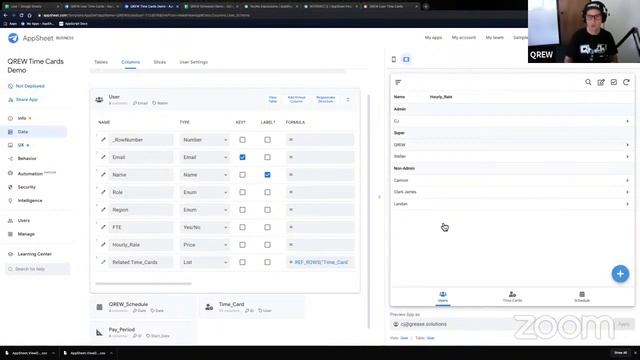Click the preview refresh sync icon

(x=626, y=82)
